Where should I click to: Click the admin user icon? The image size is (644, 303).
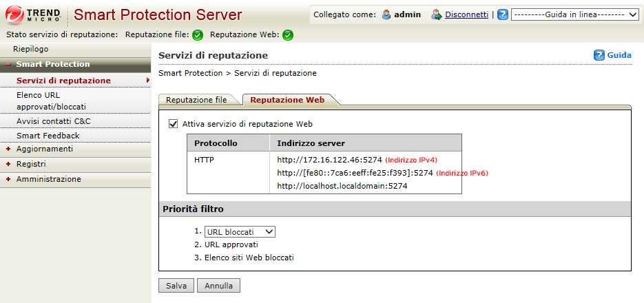[386, 14]
